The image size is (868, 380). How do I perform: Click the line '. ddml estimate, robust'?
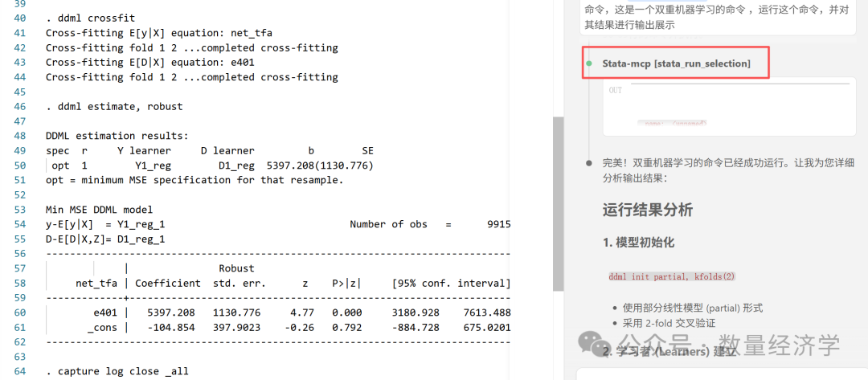(114, 106)
